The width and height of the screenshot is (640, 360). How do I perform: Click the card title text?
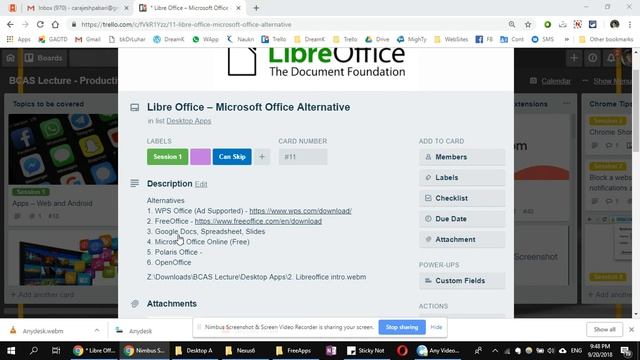coord(249,107)
